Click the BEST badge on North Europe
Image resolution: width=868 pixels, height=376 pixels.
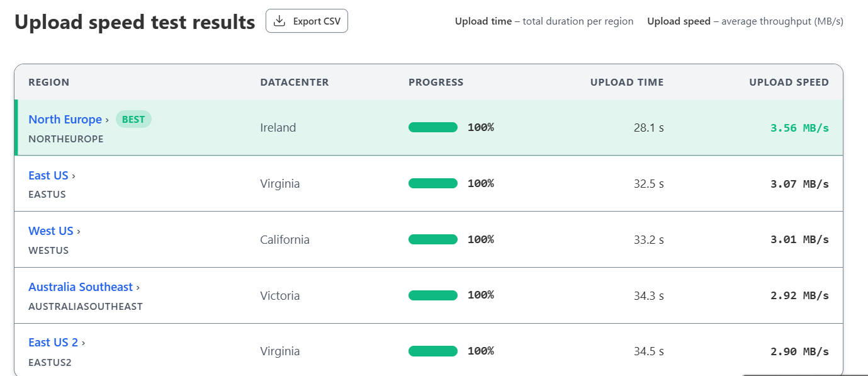click(133, 120)
